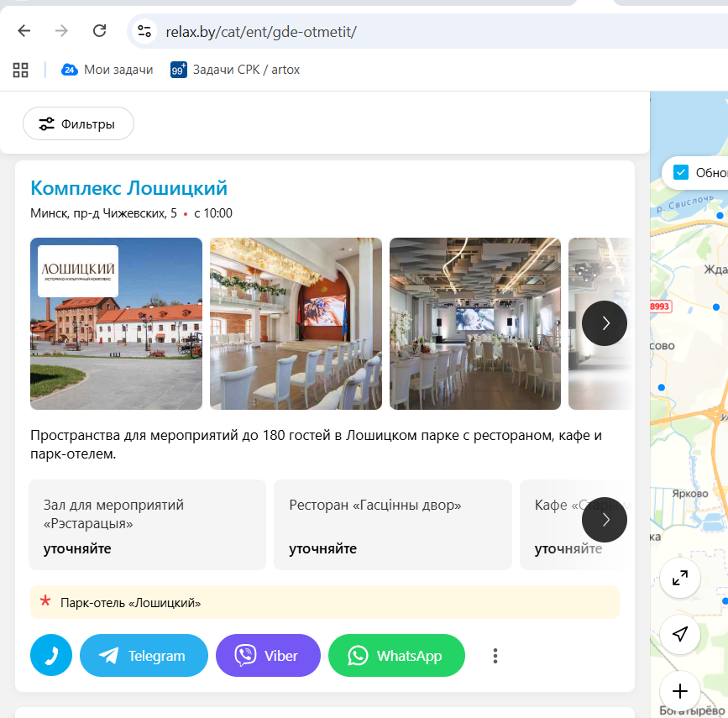
Task: Contact via Telegram button
Action: (x=144, y=655)
